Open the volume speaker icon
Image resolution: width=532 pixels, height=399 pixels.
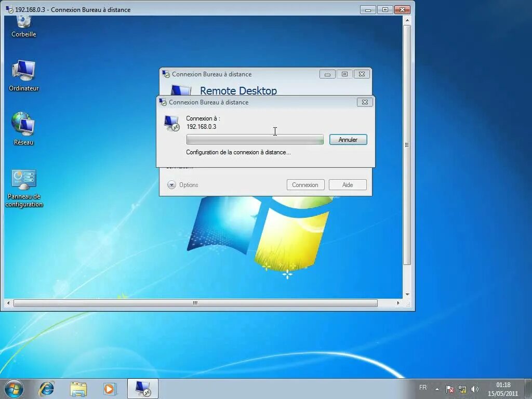475,389
